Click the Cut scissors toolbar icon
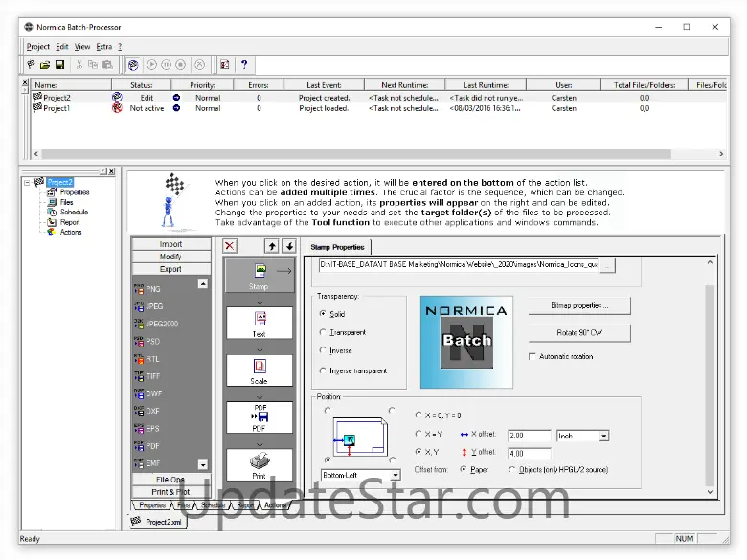The height and width of the screenshot is (560, 747). (79, 64)
